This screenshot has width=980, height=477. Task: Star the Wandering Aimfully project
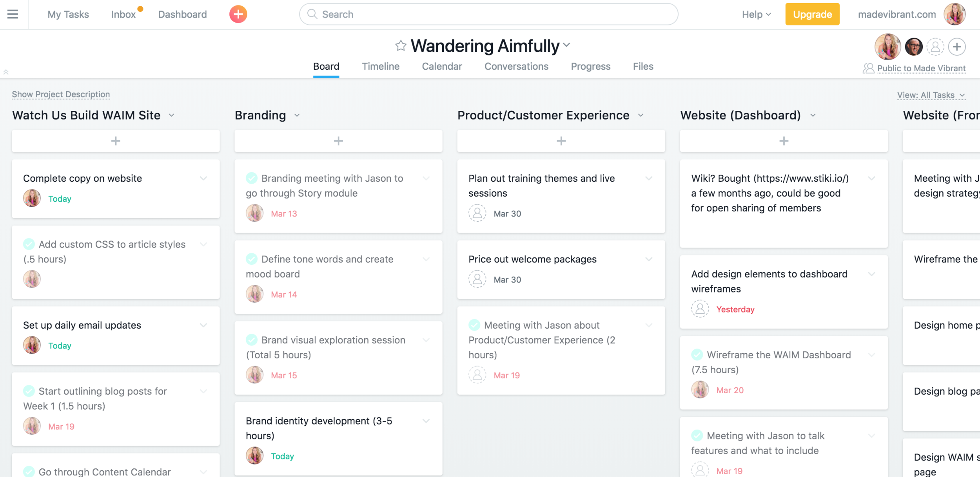400,45
